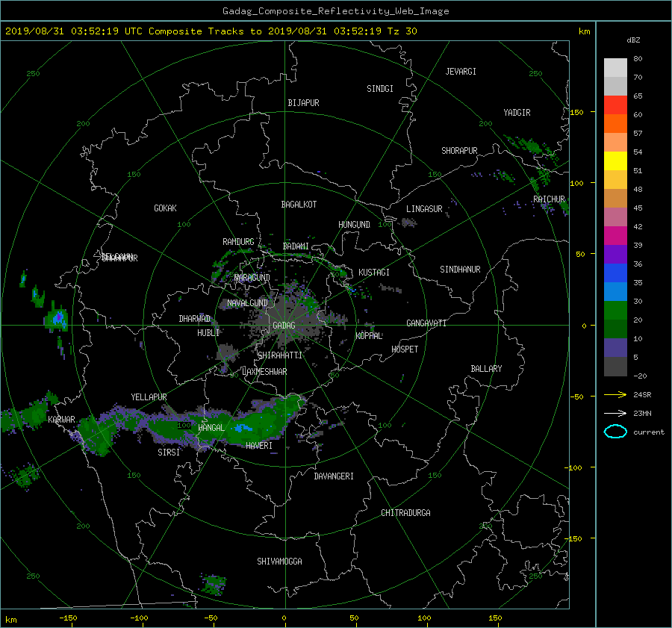This screenshot has height=628, width=672.
Task: Click the HUNGUND city label
Action: pos(354,225)
